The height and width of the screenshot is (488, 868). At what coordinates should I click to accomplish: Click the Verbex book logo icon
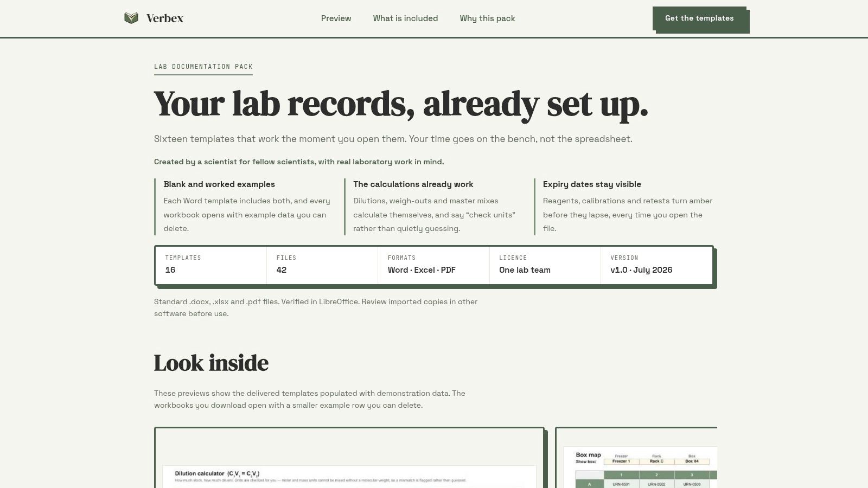tap(131, 18)
